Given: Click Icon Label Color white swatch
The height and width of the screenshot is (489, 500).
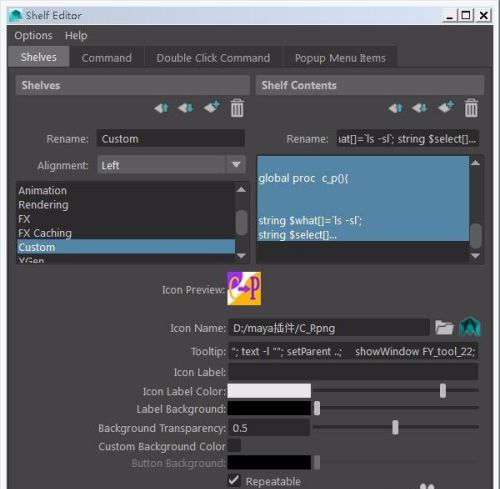Looking at the screenshot, I should click(269, 391).
